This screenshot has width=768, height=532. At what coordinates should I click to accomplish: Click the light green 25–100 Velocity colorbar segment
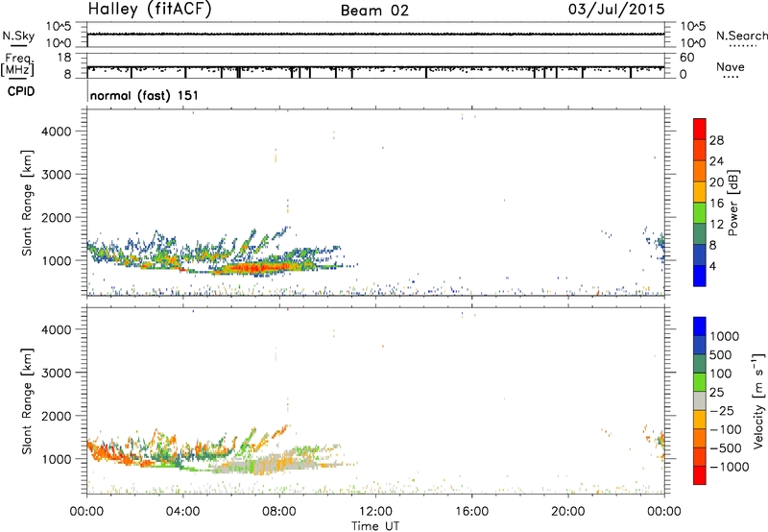(700, 382)
